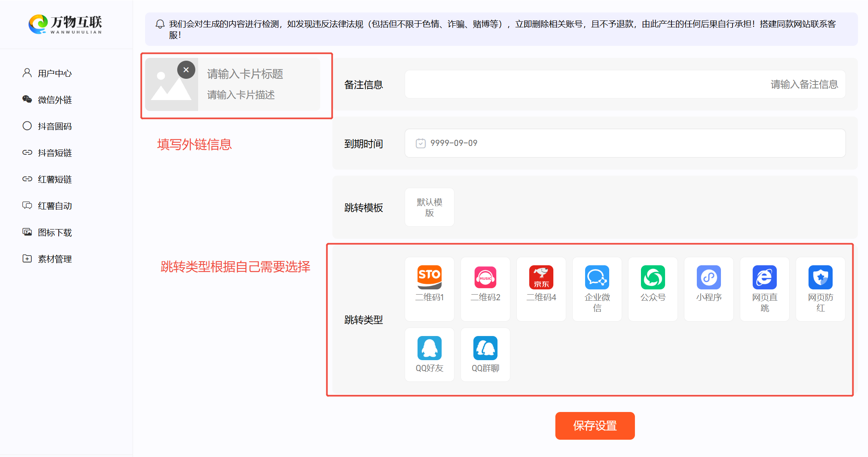
Task: Click the bell icon in notice banner
Action: click(x=160, y=24)
